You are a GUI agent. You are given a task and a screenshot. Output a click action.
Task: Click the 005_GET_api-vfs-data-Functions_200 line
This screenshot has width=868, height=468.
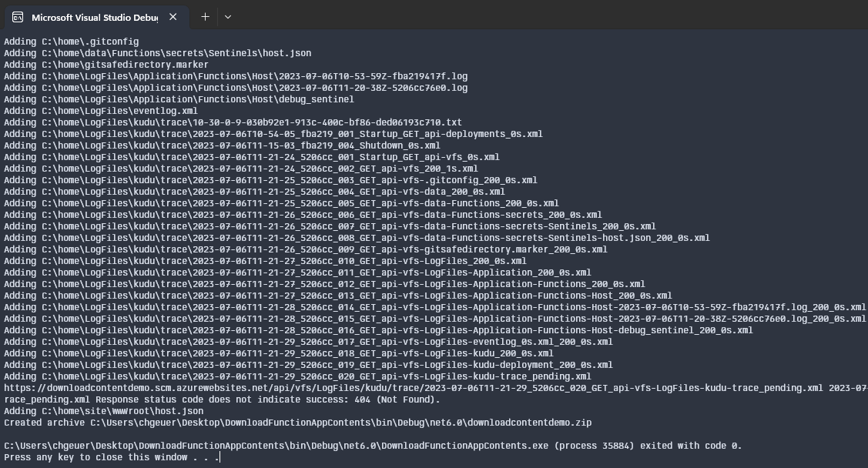[282, 204]
